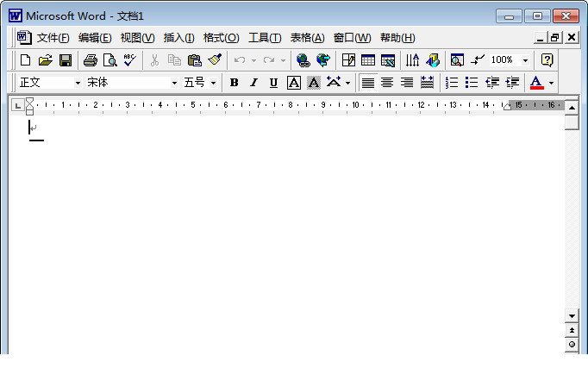Open the 工具(T) menu
The width and height of the screenshot is (588, 368).
click(x=265, y=38)
